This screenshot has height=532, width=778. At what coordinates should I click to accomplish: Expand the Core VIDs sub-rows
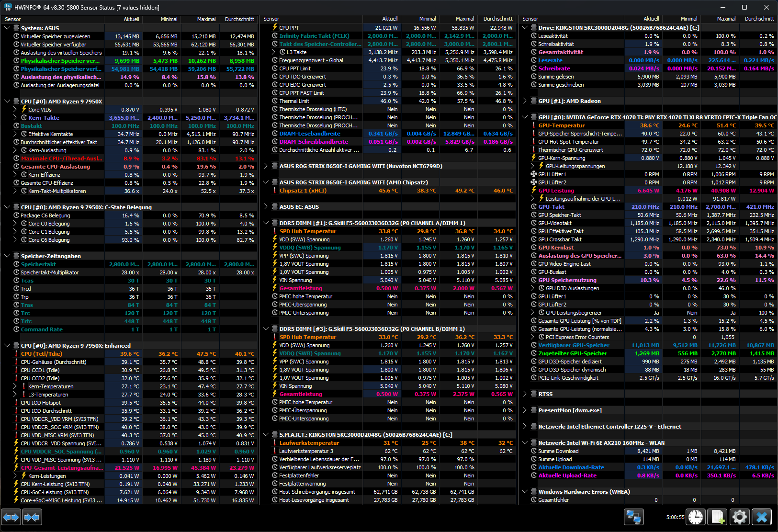(15, 110)
